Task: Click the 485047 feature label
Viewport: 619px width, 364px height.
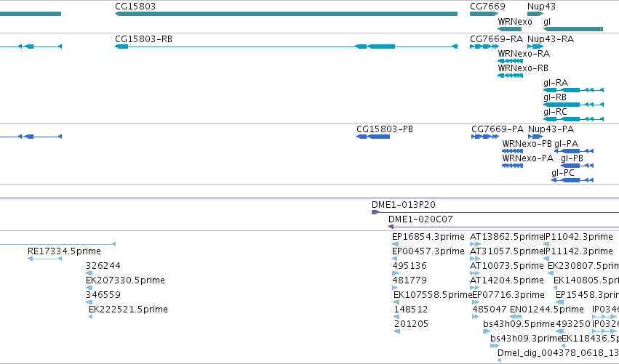Action: (x=490, y=310)
